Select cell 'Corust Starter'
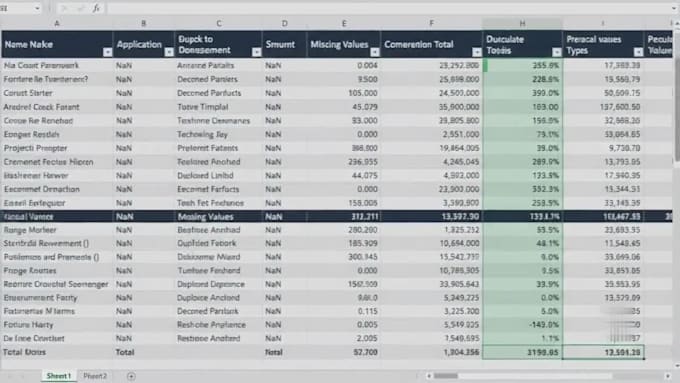 click(57, 93)
